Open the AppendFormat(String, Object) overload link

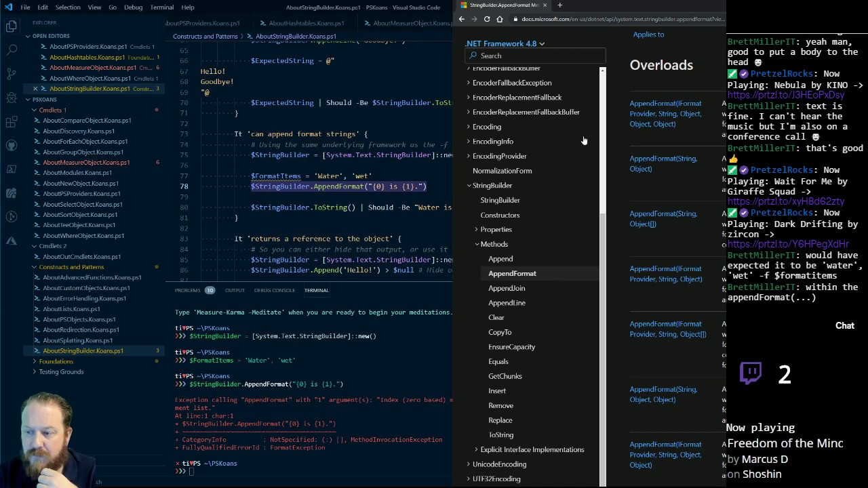tap(663, 163)
